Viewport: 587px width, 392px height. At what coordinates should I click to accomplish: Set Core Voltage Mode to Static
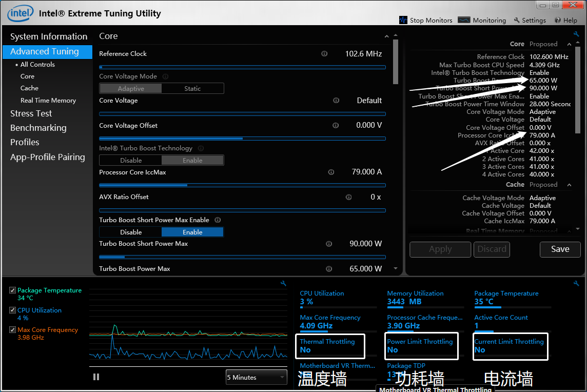click(192, 88)
